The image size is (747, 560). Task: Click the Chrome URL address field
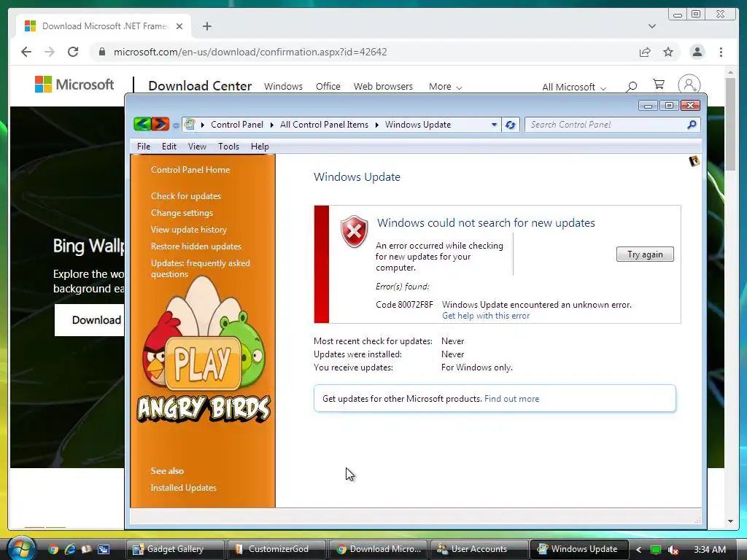click(362, 52)
